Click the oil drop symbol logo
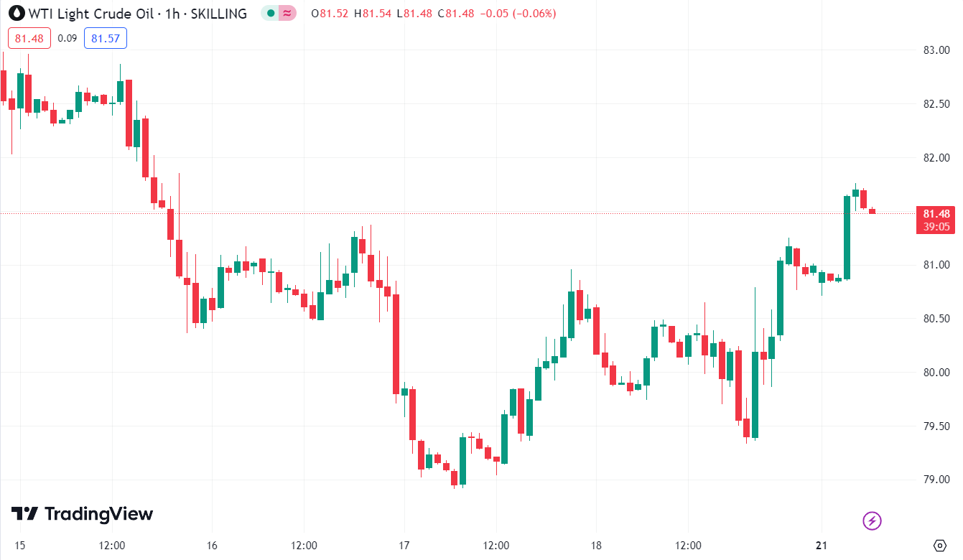The width and height of the screenshot is (963, 560). [16, 13]
